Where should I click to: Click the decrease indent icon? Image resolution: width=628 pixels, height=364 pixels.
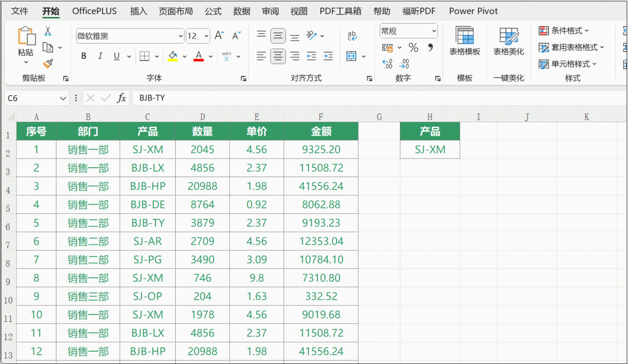[x=312, y=56]
